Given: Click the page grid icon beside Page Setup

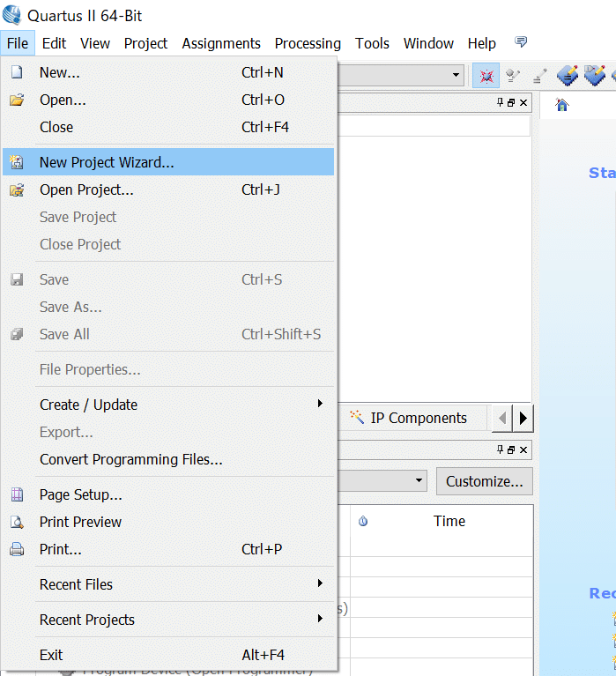Looking at the screenshot, I should click(x=17, y=494).
